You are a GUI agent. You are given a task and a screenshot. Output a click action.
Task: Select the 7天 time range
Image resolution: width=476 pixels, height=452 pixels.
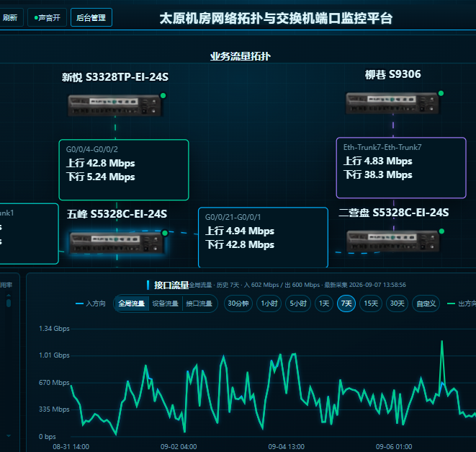[346, 303]
